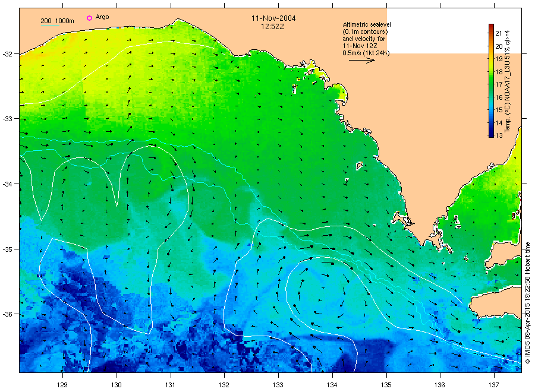The width and height of the screenshot is (535, 392).
Task: Click the '21' colorbar tick label
Action: [x=499, y=33]
